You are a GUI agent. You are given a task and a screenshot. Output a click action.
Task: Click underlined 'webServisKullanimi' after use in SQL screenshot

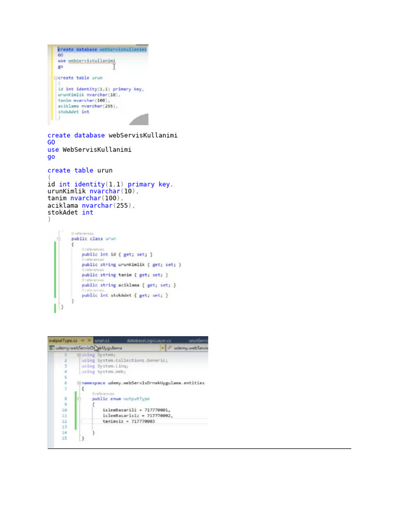click(91, 61)
